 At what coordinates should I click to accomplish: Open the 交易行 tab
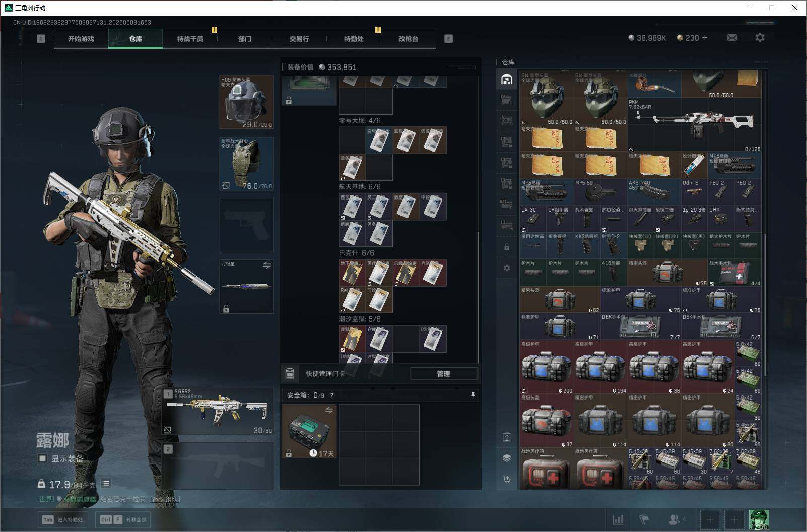click(299, 39)
